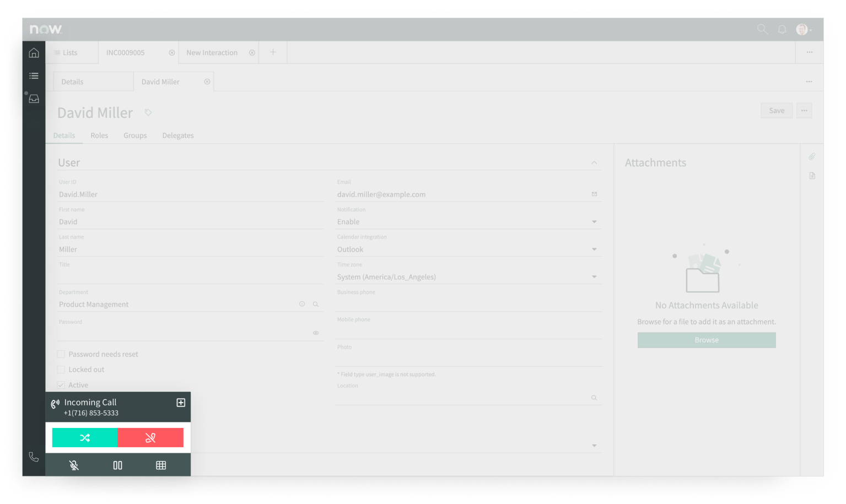
Task: Close the New Interaction tab
Action: point(252,53)
